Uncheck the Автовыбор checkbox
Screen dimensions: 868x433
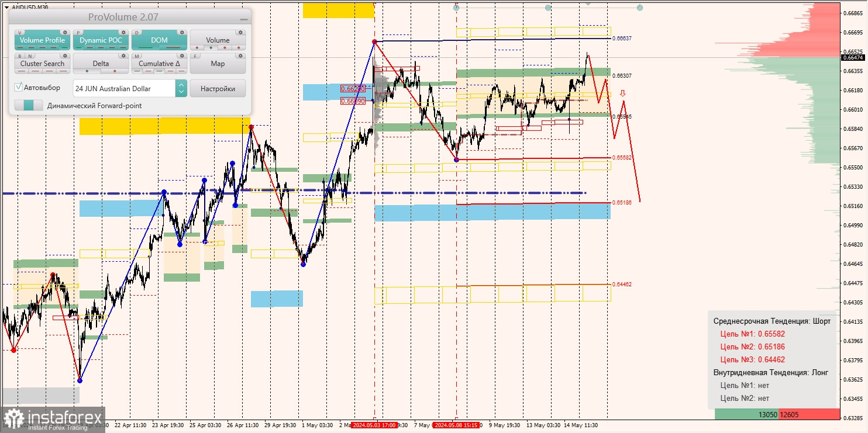click(x=19, y=87)
